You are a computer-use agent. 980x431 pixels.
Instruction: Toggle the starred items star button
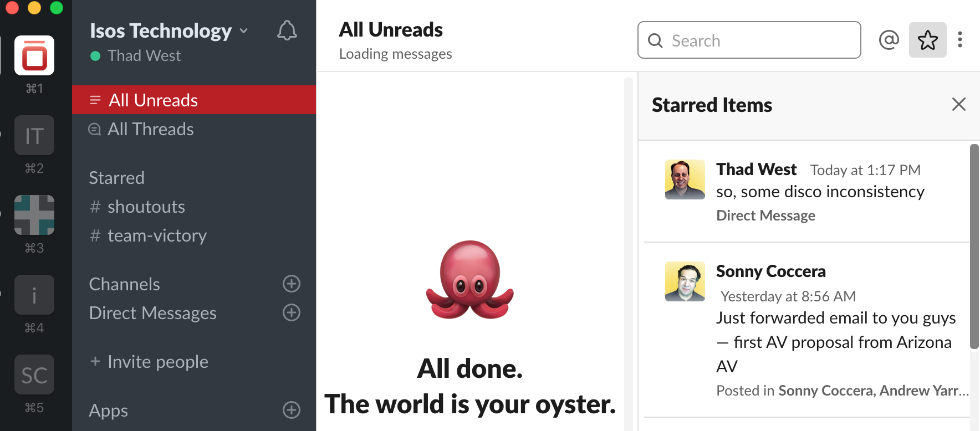pyautogui.click(x=927, y=40)
